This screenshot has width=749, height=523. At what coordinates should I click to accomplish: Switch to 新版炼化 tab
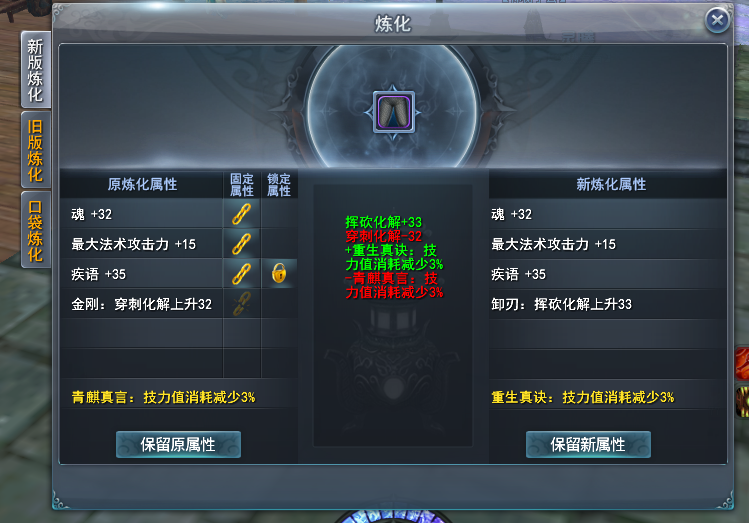click(x=35, y=70)
